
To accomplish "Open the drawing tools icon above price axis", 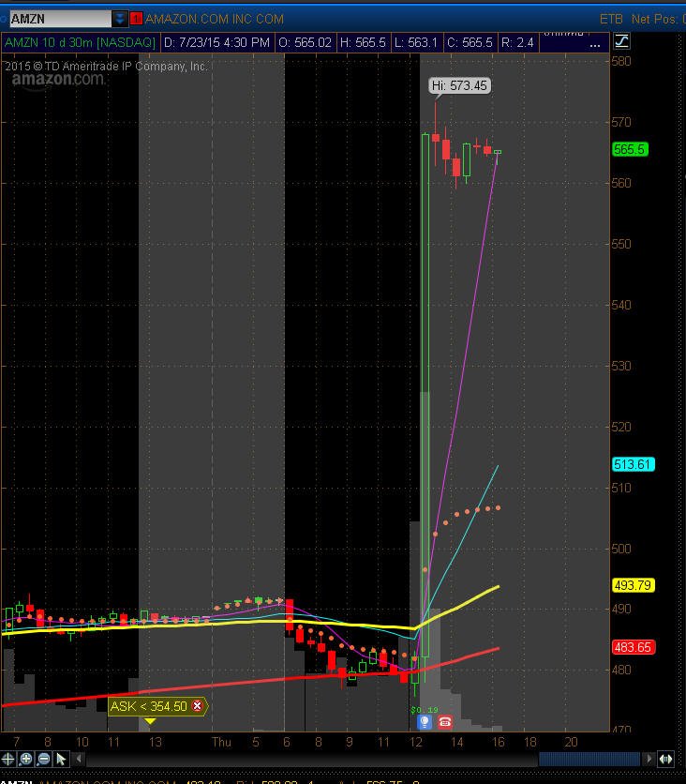I will pos(621,41).
